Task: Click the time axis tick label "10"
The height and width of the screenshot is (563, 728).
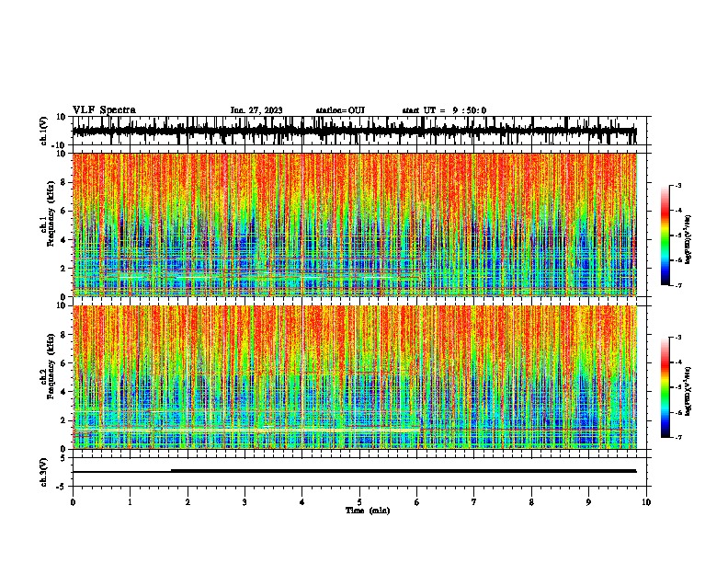Action: (646, 502)
